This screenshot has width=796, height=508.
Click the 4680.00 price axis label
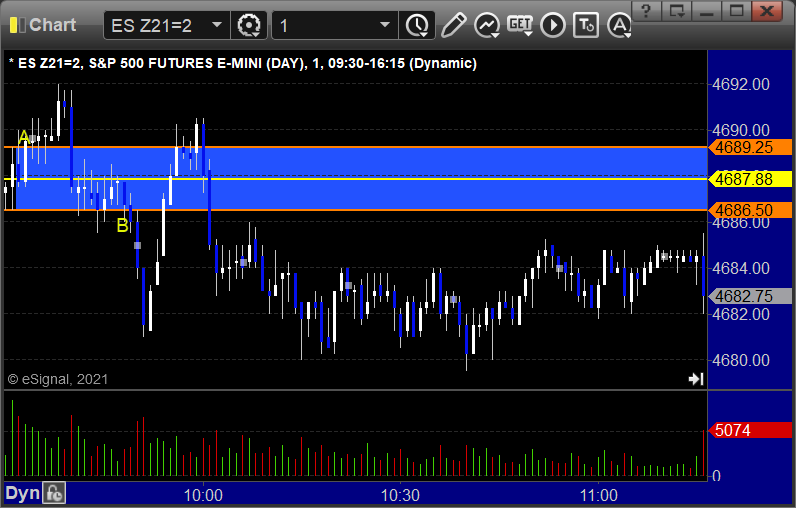click(741, 360)
